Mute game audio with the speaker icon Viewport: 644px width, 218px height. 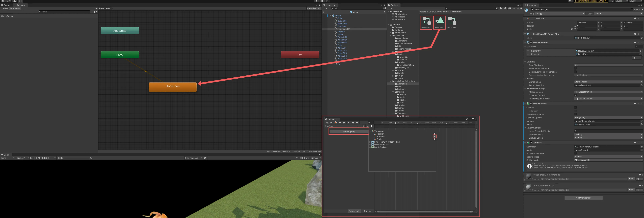[x=297, y=158]
